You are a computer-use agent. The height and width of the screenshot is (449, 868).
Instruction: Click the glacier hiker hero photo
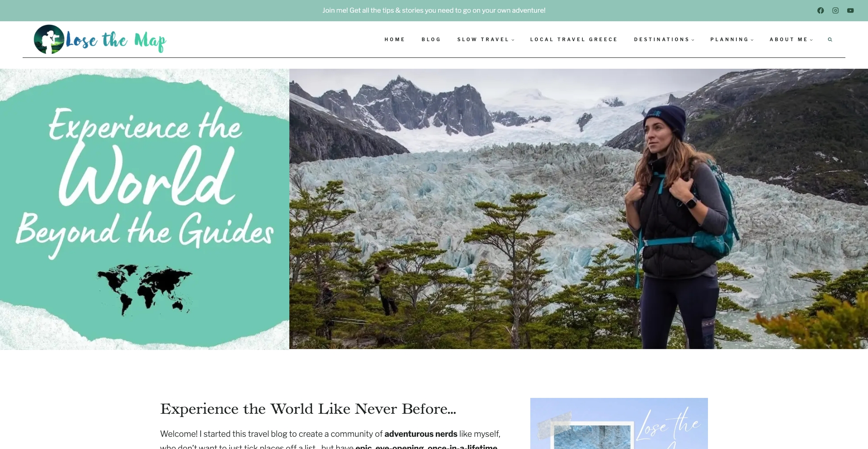(x=579, y=209)
